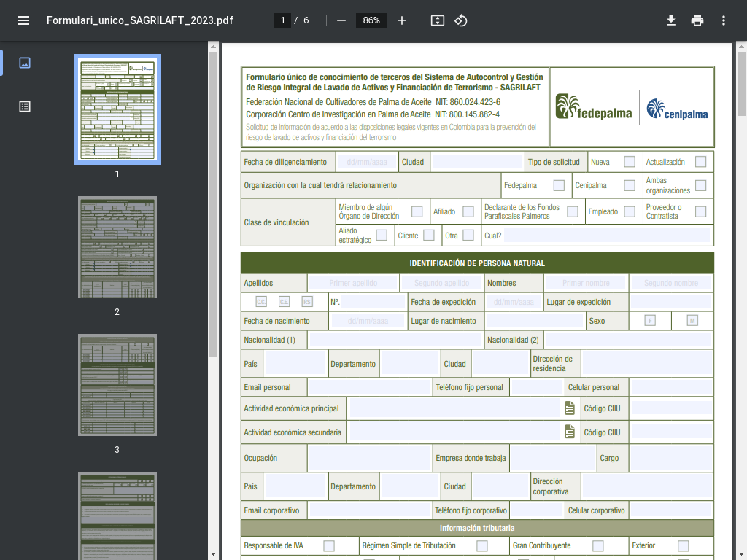747x560 pixels.
Task: Open the more actions three-dot menu
Action: 723,20
